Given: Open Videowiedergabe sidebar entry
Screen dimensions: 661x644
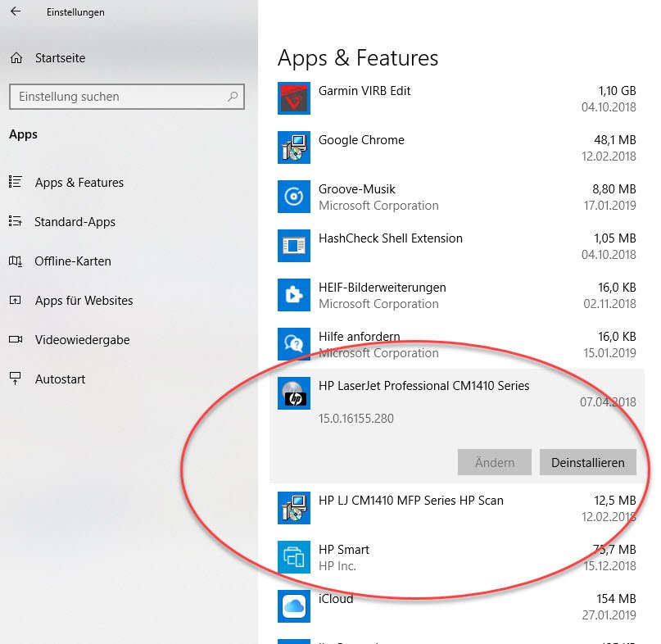Looking at the screenshot, I should coord(82,340).
